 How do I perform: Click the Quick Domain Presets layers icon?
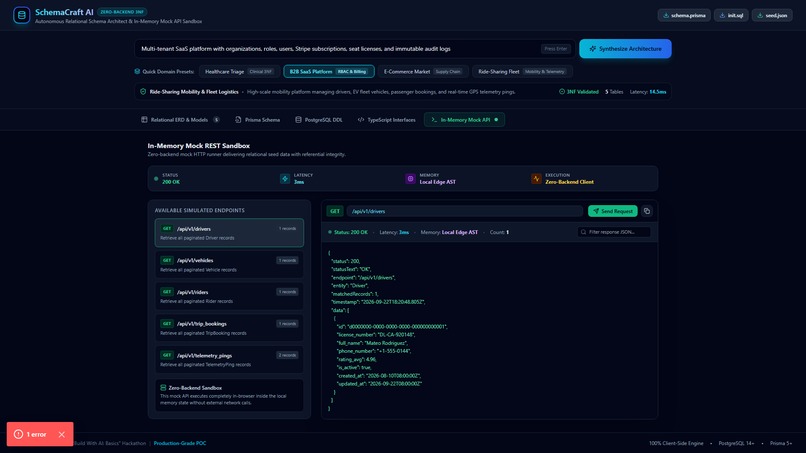[x=137, y=71]
